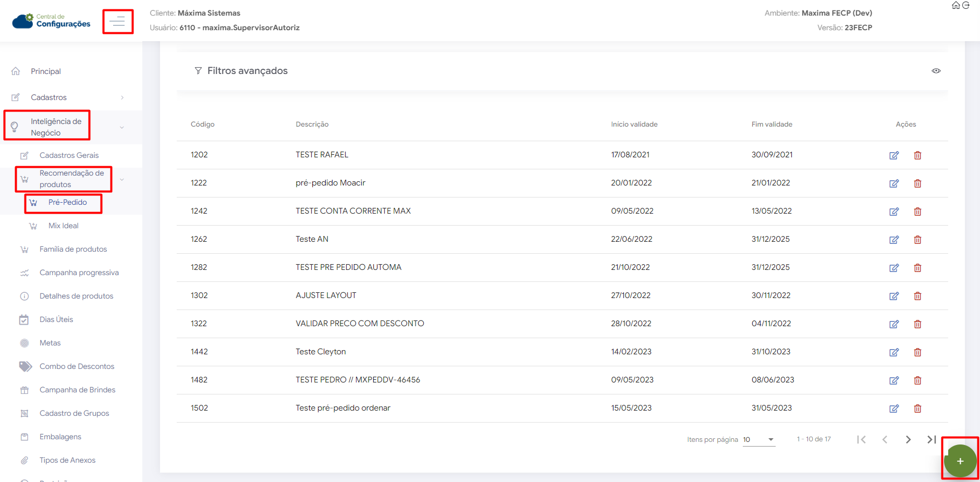This screenshot has height=482, width=980.
Task: Select Inteligência de Negócio menu
Action: click(56, 127)
